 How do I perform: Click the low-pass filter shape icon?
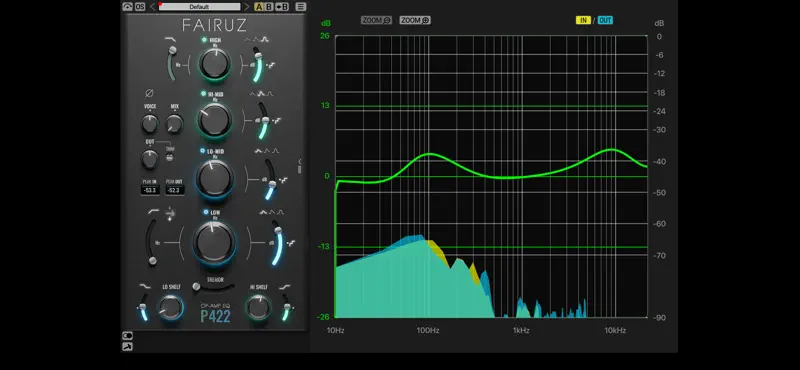click(x=170, y=39)
